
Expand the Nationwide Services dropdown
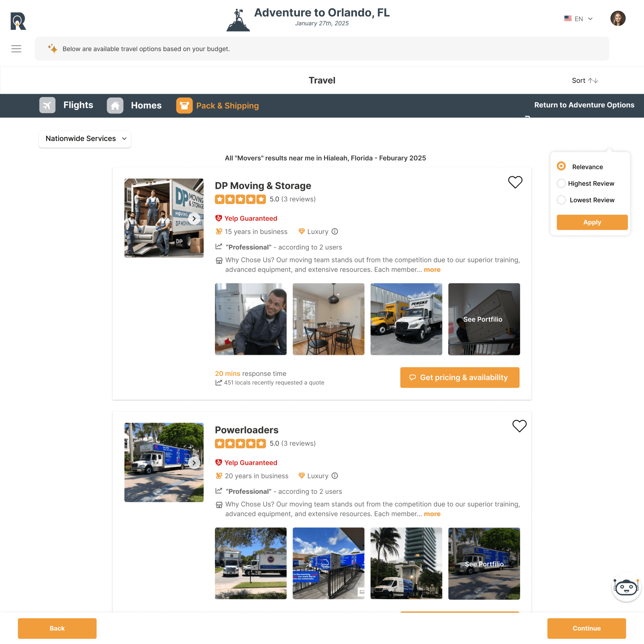click(x=85, y=138)
